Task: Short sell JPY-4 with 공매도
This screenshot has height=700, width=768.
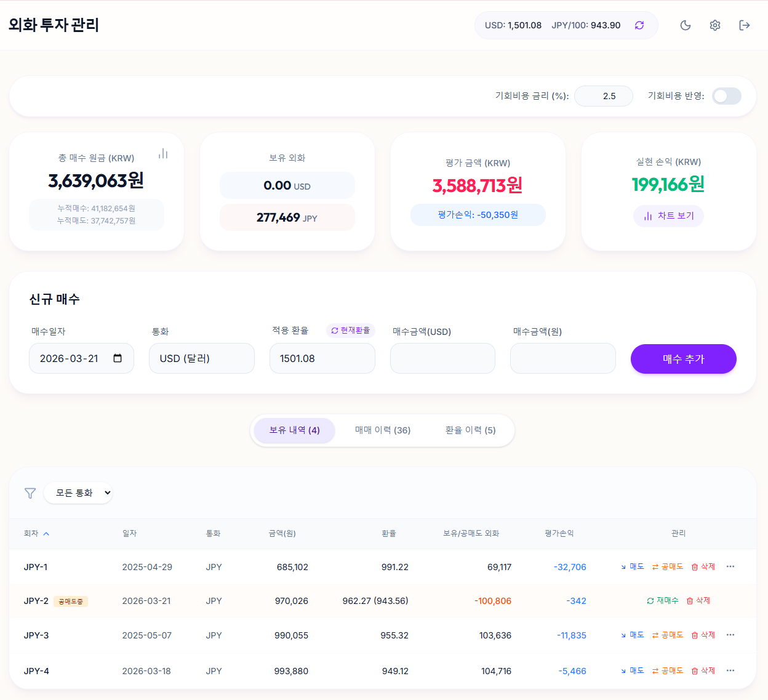Action: pyautogui.click(x=668, y=670)
